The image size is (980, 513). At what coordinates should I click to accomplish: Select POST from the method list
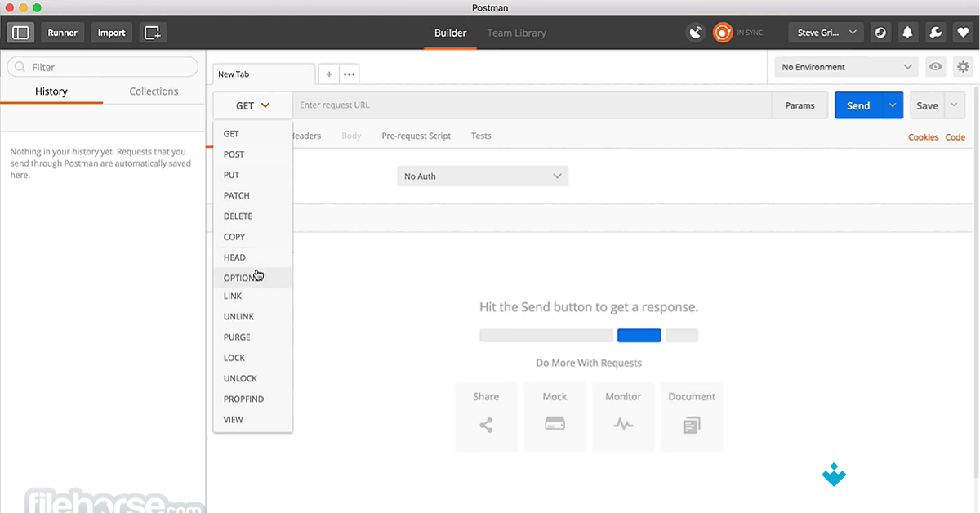tap(234, 154)
